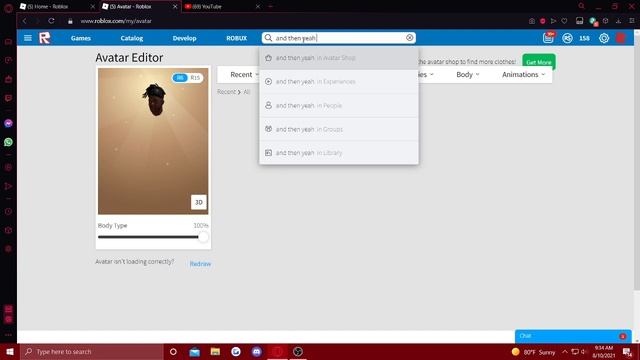Open a new browser tab
Image resolution: width=640 pixels, height=360 pixels.
coord(270,7)
